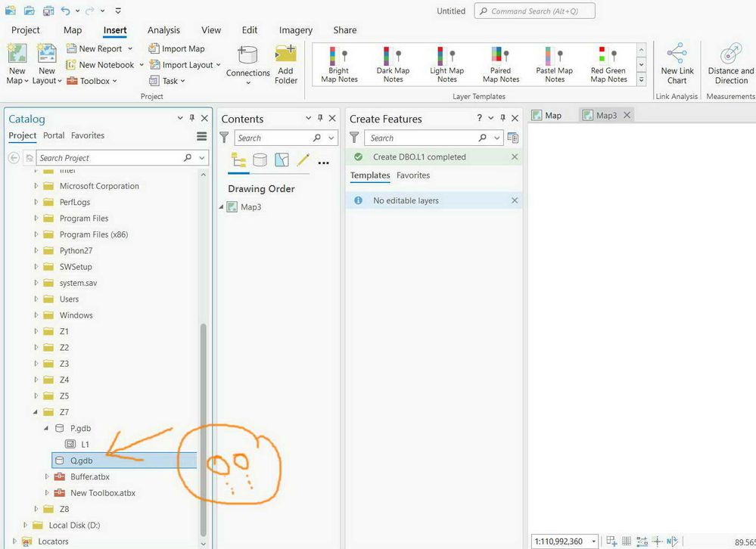Open New Report button
Image resolution: width=756 pixels, height=549 pixels.
pos(99,48)
